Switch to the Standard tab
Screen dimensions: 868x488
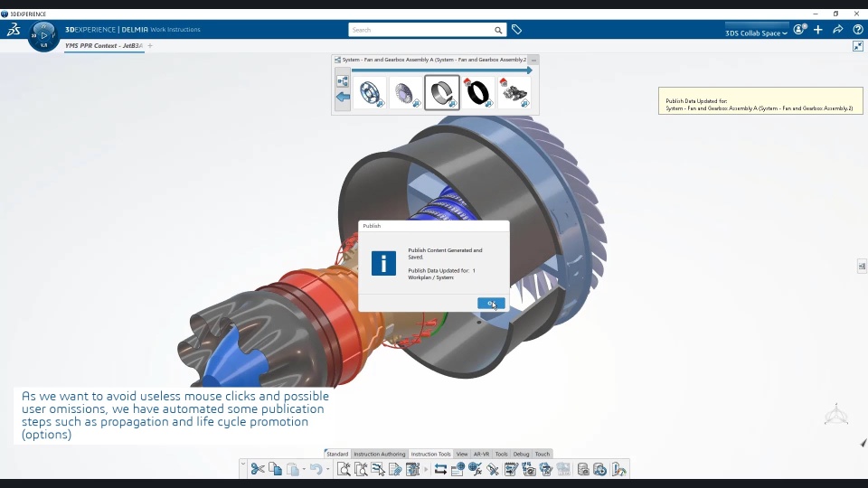(336, 454)
